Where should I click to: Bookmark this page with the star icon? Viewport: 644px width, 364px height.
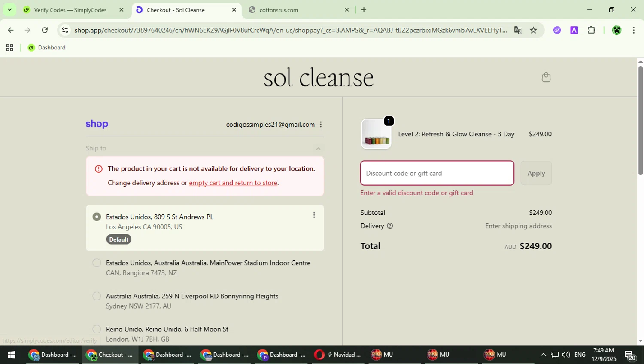[x=533, y=30]
